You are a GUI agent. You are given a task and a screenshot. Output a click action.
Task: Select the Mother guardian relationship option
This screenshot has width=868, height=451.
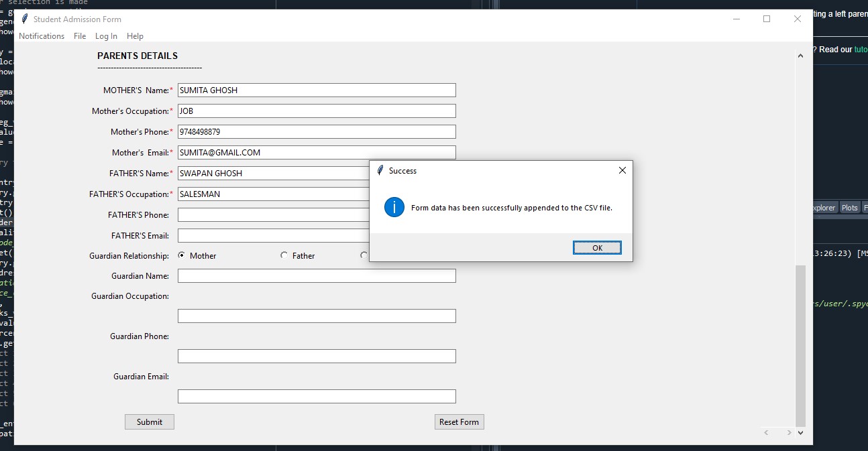(182, 255)
